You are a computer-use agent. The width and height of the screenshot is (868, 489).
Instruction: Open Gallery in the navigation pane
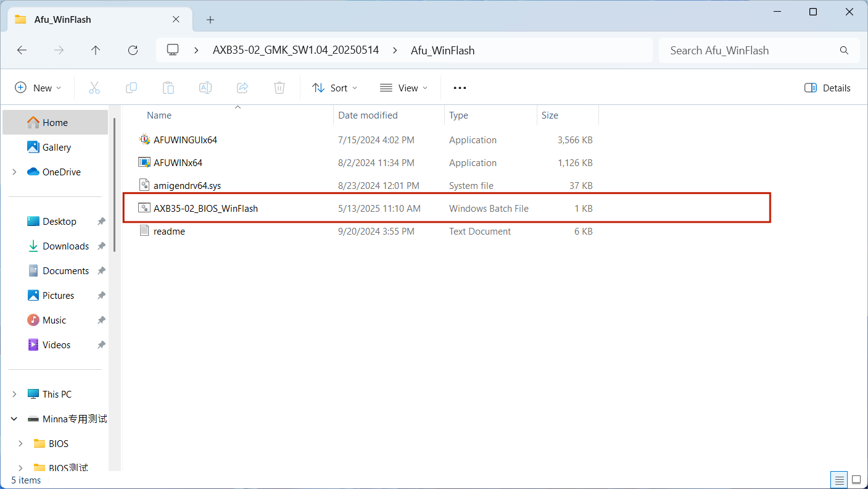pos(56,147)
